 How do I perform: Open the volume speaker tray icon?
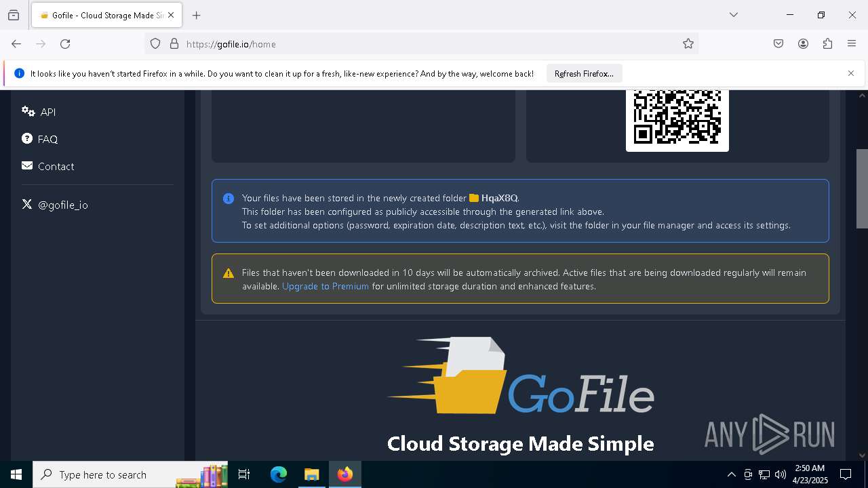(781, 474)
